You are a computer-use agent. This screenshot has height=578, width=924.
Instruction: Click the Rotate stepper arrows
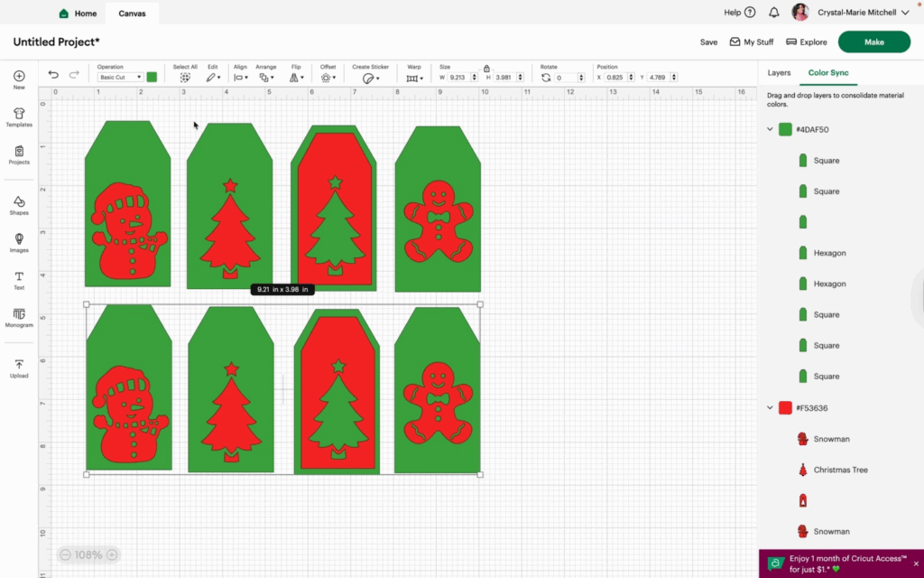point(581,78)
